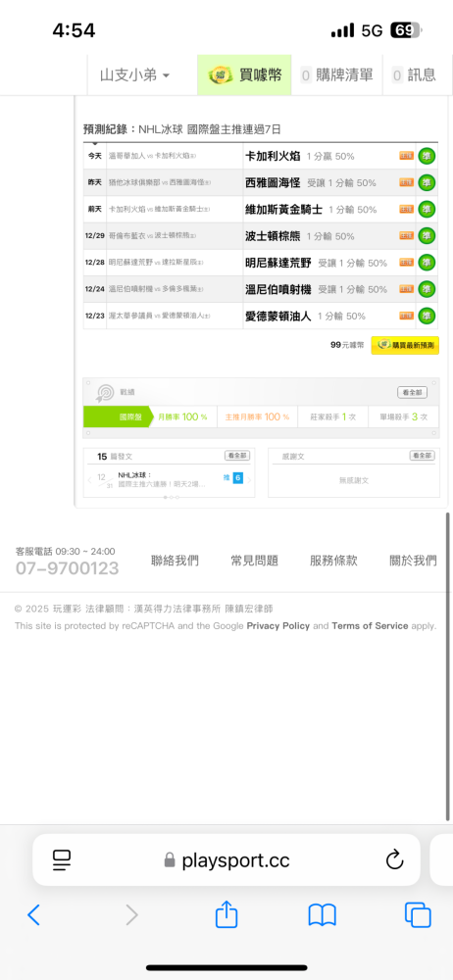Tap the customer service number 07-9700123

[67, 568]
